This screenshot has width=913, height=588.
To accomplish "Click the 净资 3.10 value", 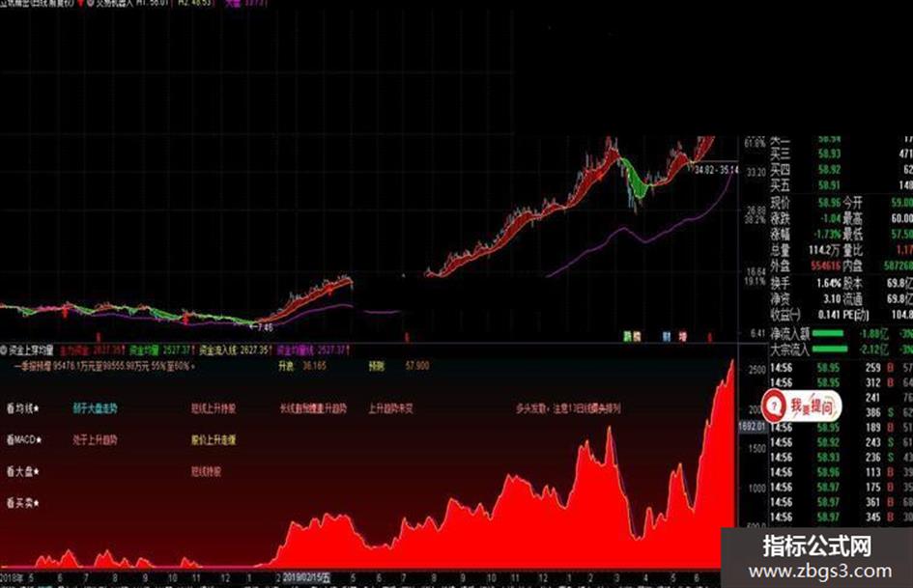I will tap(832, 298).
